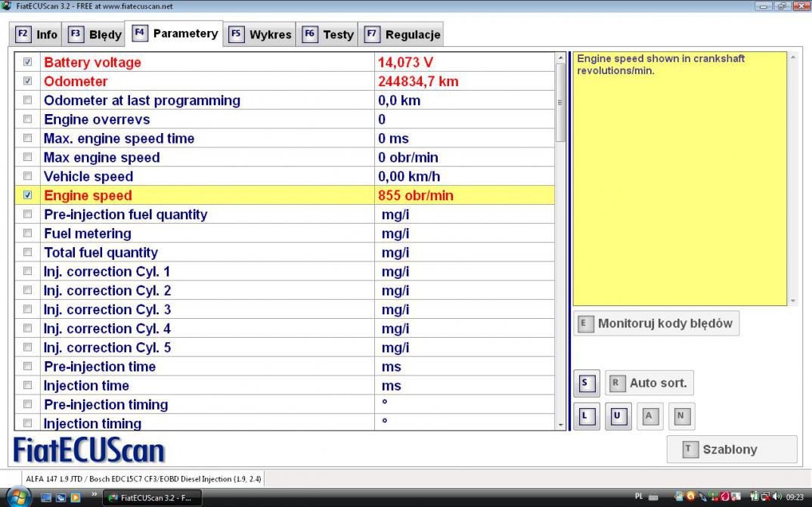Go to the F6 Testy tab

pos(327,35)
